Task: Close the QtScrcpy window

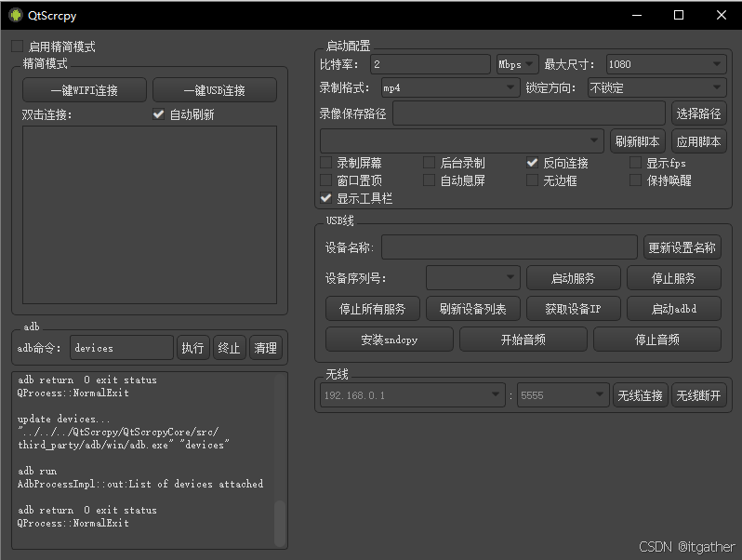Action: point(722,15)
